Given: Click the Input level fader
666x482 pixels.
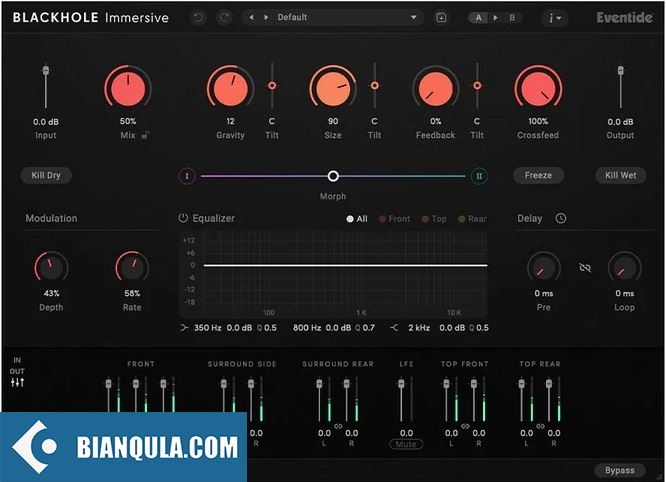Looking at the screenshot, I should (46, 70).
